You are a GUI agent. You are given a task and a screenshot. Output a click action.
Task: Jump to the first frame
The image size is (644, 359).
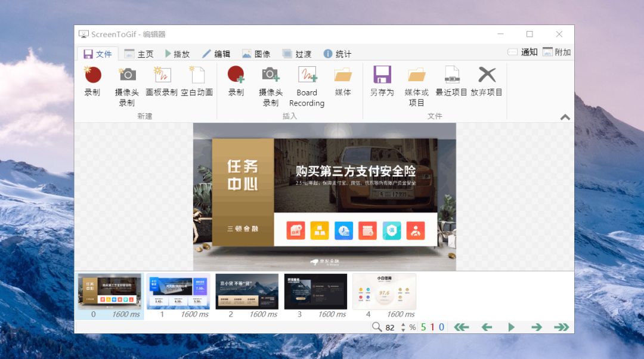click(462, 327)
